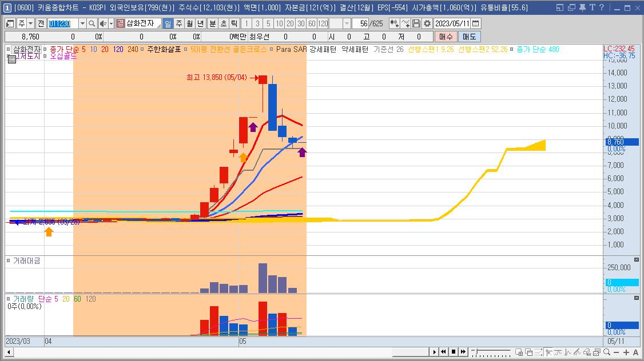
Task: Click the chart range arrows icon at bottom
Action: point(538,352)
